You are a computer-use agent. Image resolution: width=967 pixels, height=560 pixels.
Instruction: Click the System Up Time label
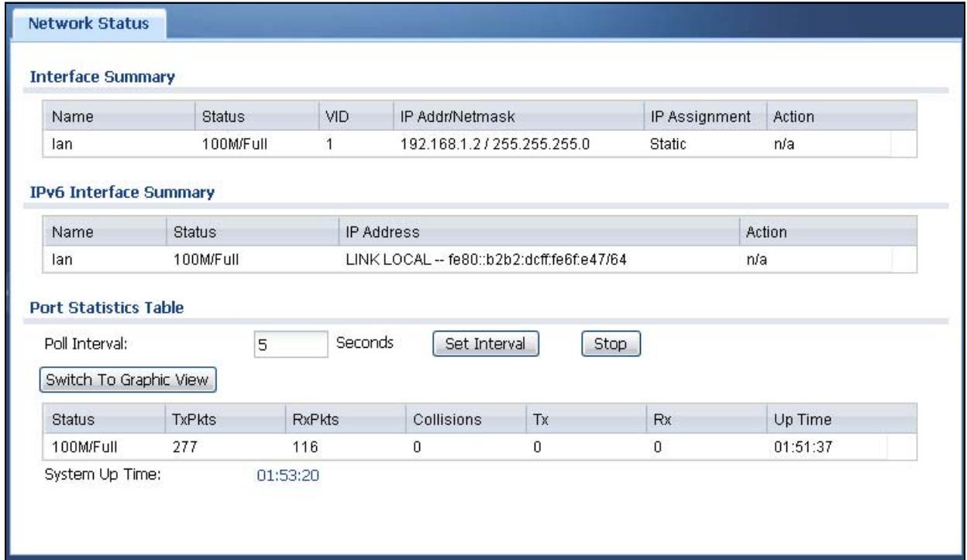pyautogui.click(x=103, y=476)
